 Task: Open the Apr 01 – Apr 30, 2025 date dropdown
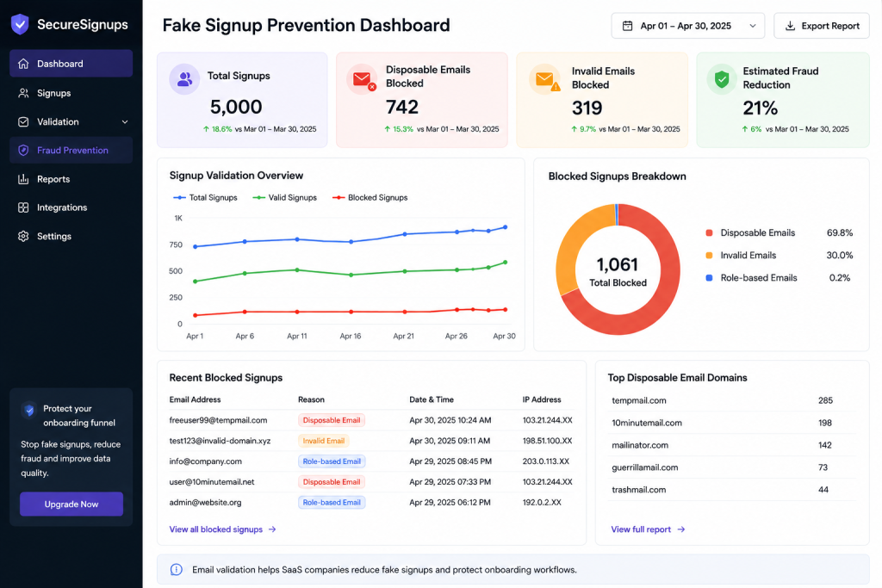[x=687, y=26]
